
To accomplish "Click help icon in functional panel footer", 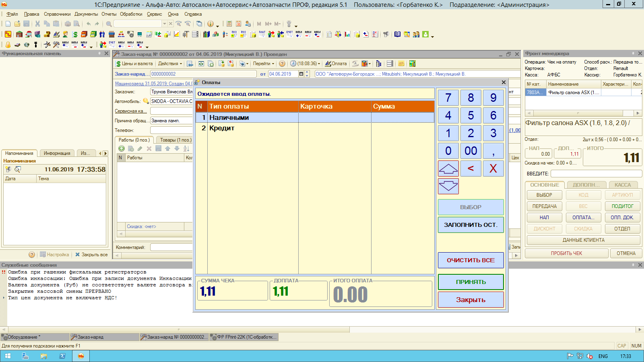I will point(32,255).
